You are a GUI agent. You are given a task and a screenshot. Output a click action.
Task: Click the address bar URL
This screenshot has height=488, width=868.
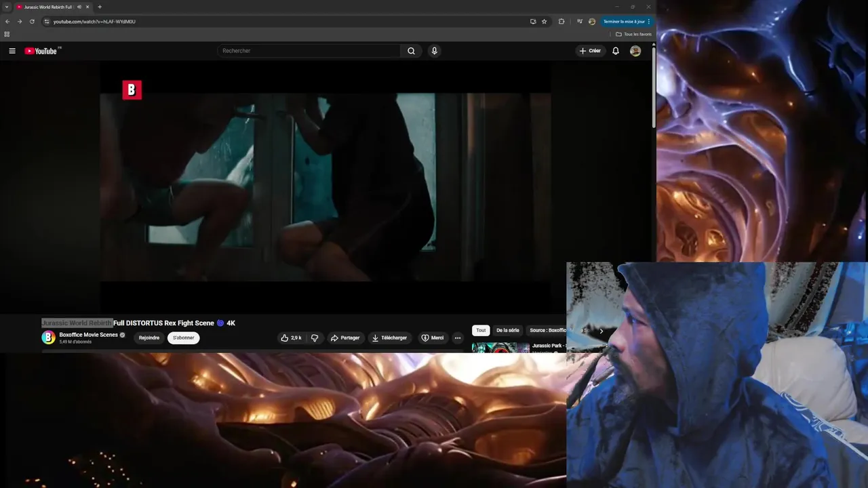tap(94, 22)
